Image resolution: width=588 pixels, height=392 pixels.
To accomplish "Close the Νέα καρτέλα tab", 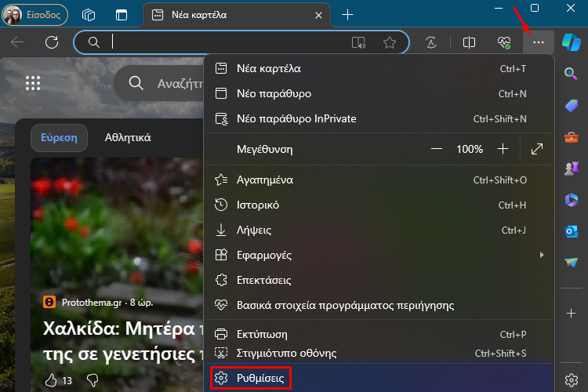I will [x=318, y=16].
